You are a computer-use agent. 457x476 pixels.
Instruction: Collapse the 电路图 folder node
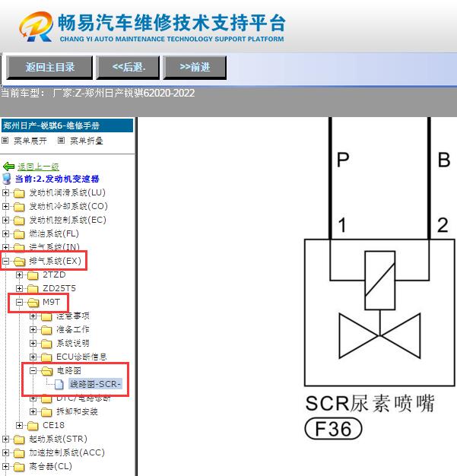pyautogui.click(x=33, y=370)
